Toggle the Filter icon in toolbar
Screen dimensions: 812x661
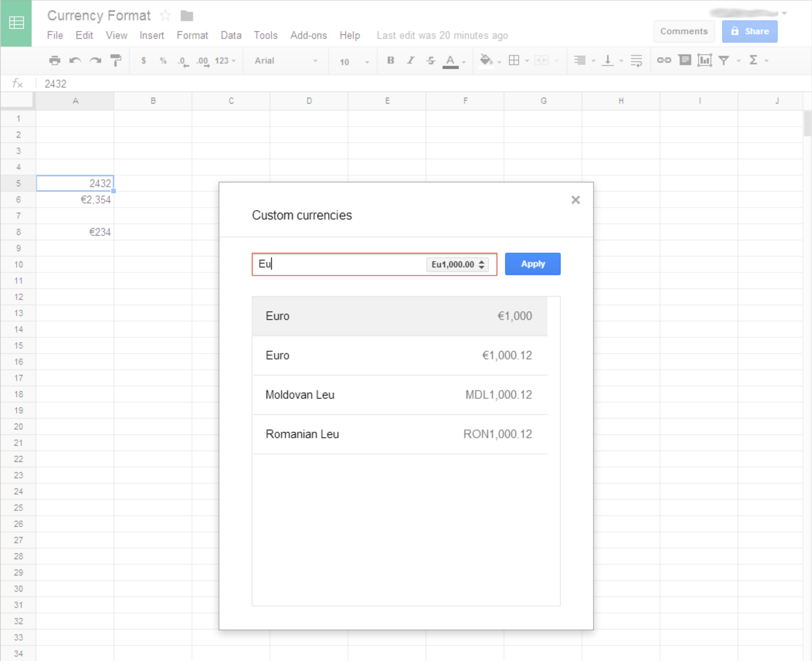724,60
